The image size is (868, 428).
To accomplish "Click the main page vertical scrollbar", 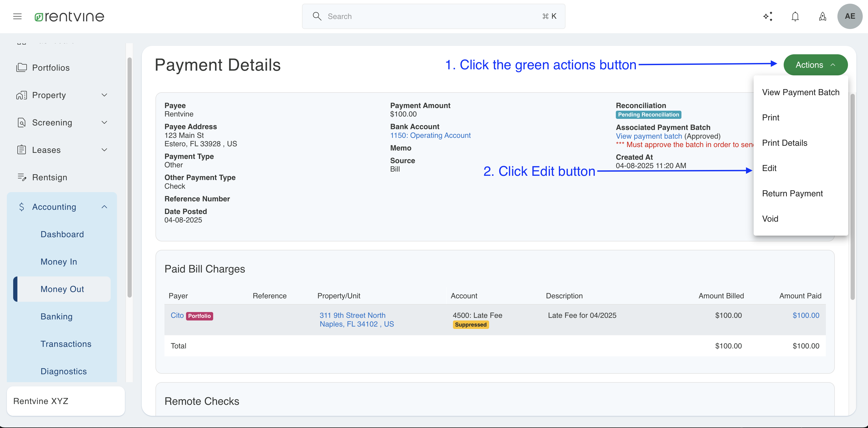I will [x=852, y=197].
